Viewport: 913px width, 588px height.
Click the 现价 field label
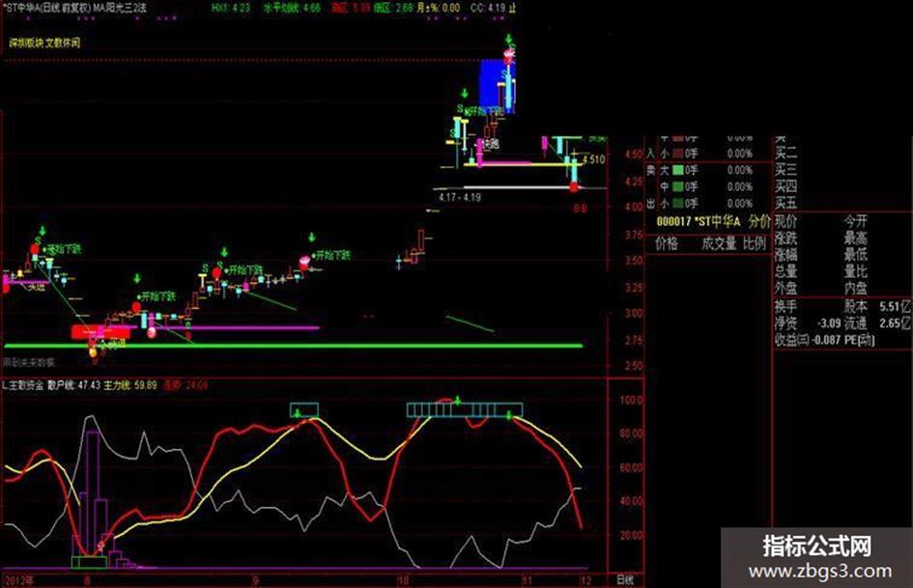[785, 221]
